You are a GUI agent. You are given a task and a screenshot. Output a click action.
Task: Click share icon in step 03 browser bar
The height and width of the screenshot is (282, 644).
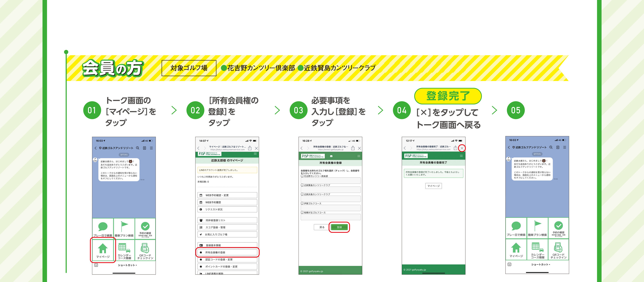pos(353,148)
